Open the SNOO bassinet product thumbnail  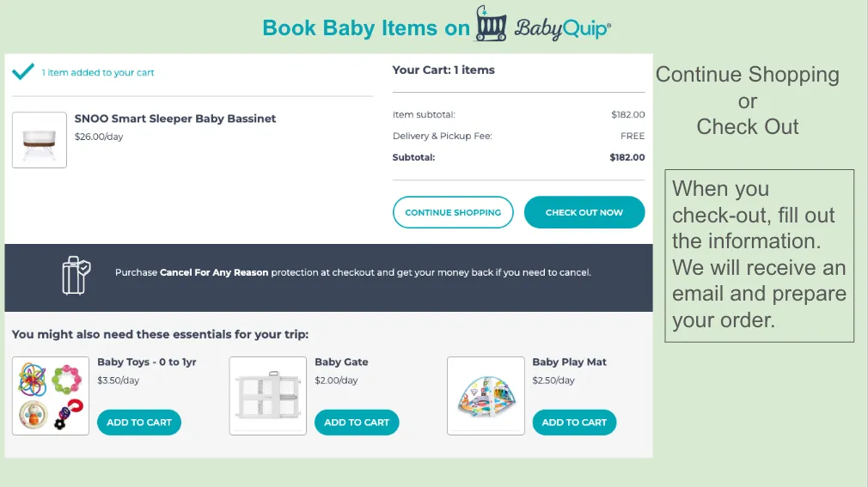tap(40, 140)
